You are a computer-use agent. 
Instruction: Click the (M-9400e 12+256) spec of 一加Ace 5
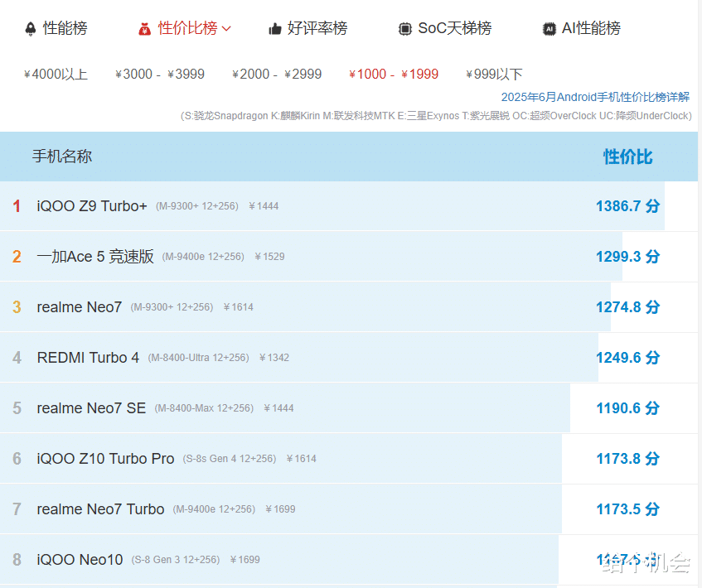[203, 257]
